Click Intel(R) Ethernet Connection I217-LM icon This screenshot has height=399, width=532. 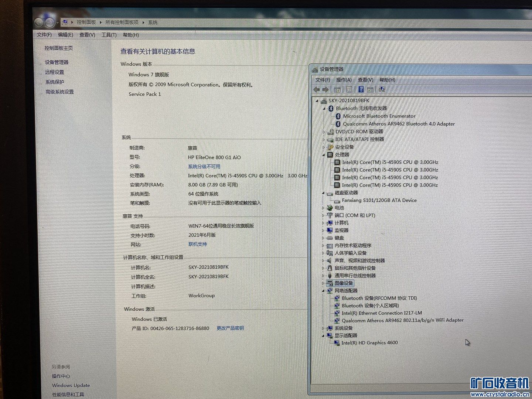[x=337, y=313]
